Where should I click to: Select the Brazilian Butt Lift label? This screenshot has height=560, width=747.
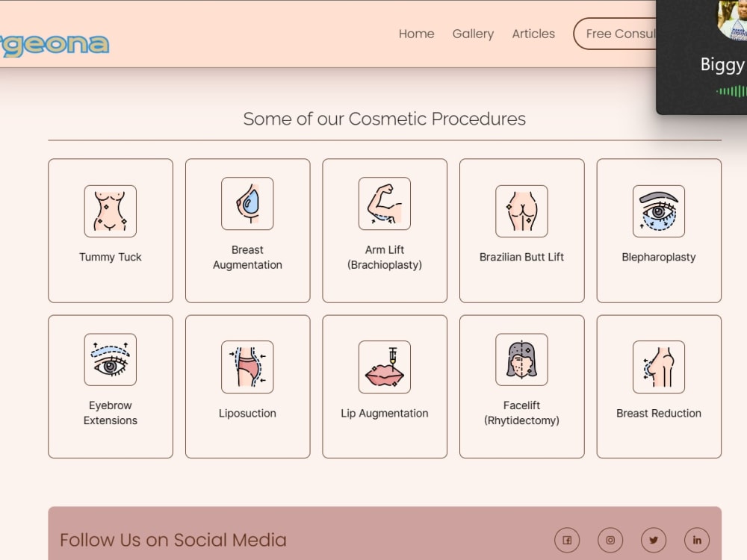click(x=521, y=257)
